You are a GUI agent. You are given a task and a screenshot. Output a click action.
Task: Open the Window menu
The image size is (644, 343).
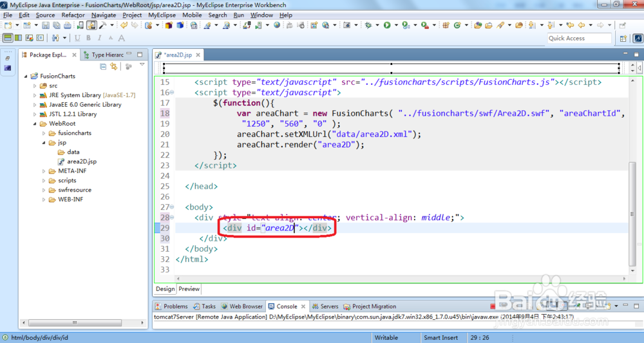coord(261,15)
